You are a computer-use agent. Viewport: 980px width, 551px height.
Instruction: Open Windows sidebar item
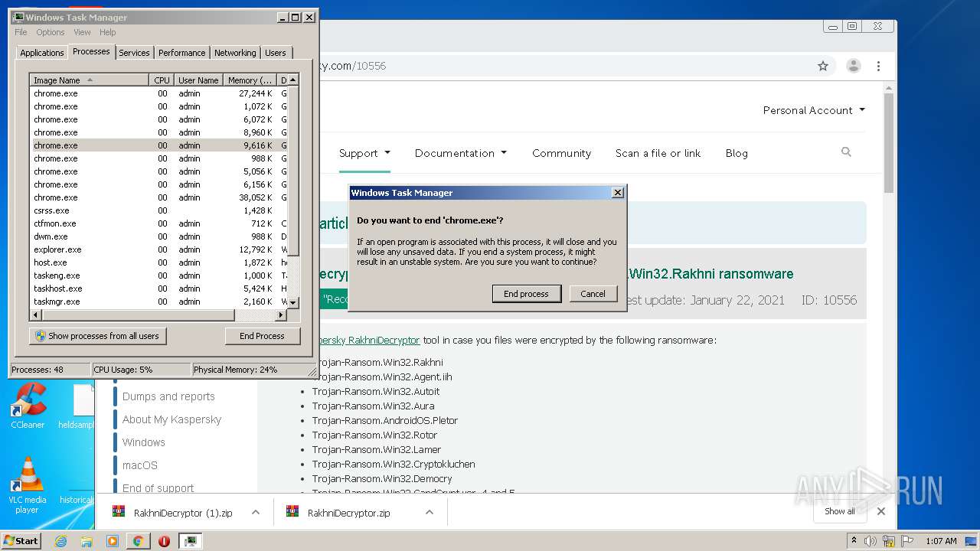pyautogui.click(x=143, y=442)
